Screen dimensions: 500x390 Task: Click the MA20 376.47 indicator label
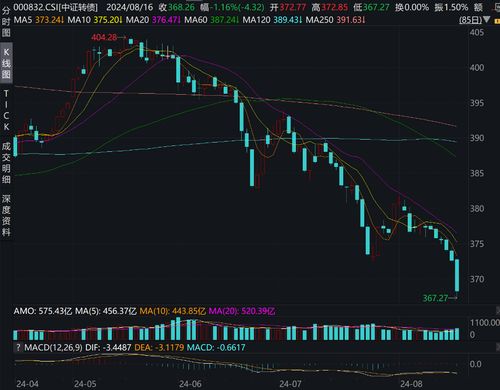(153, 20)
